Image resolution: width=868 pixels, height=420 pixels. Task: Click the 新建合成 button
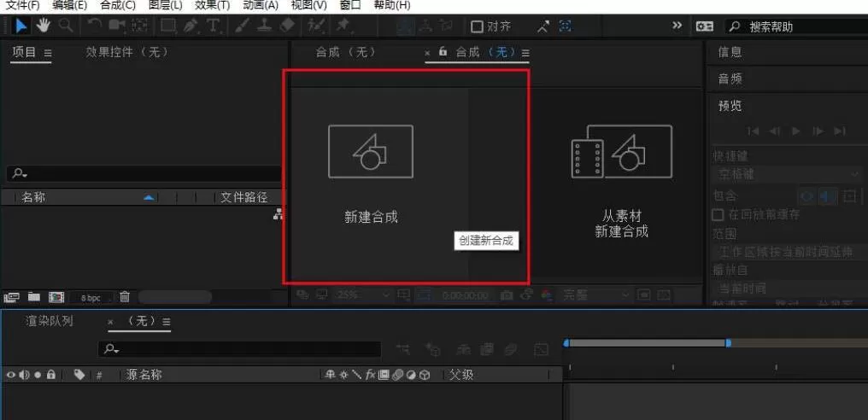[x=371, y=174]
